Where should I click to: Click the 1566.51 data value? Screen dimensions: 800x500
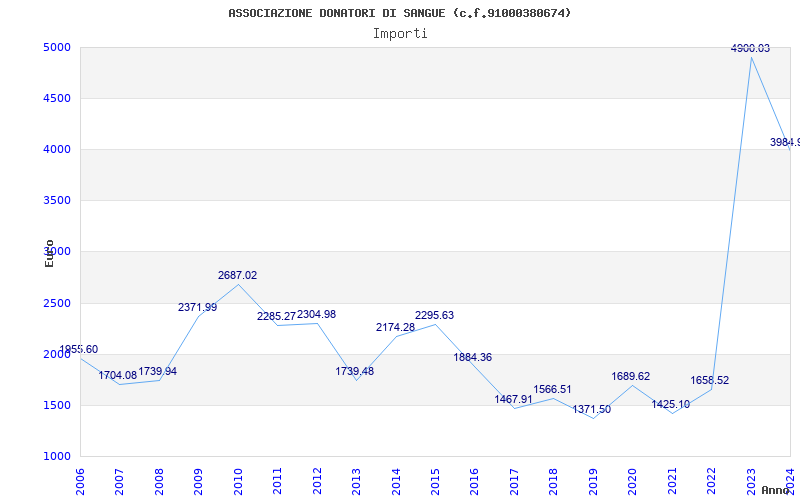(553, 389)
